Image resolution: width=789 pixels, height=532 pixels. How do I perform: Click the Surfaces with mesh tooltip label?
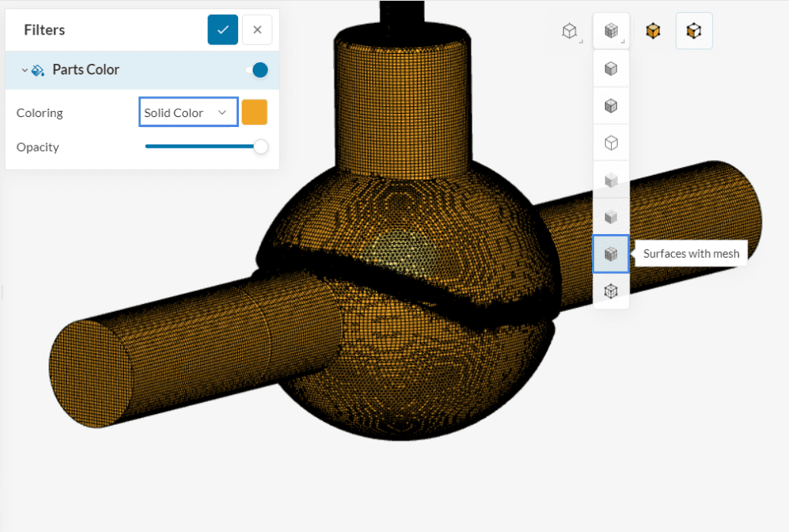[x=689, y=253]
